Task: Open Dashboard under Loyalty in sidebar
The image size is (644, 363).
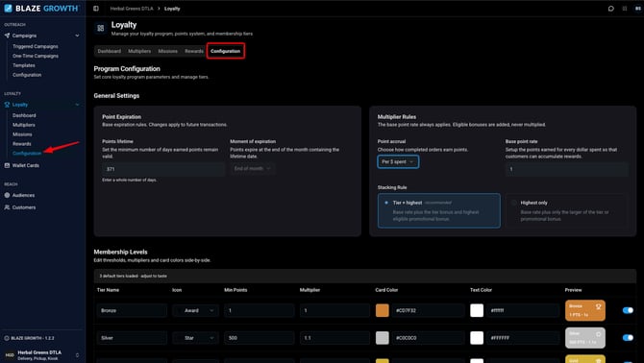Action: 24,115
